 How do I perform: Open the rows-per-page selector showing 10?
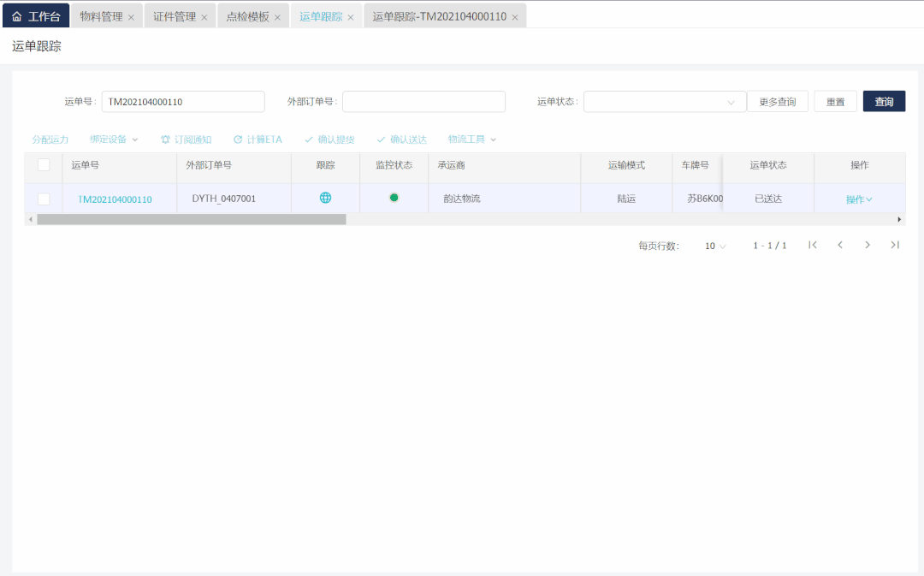(715, 246)
